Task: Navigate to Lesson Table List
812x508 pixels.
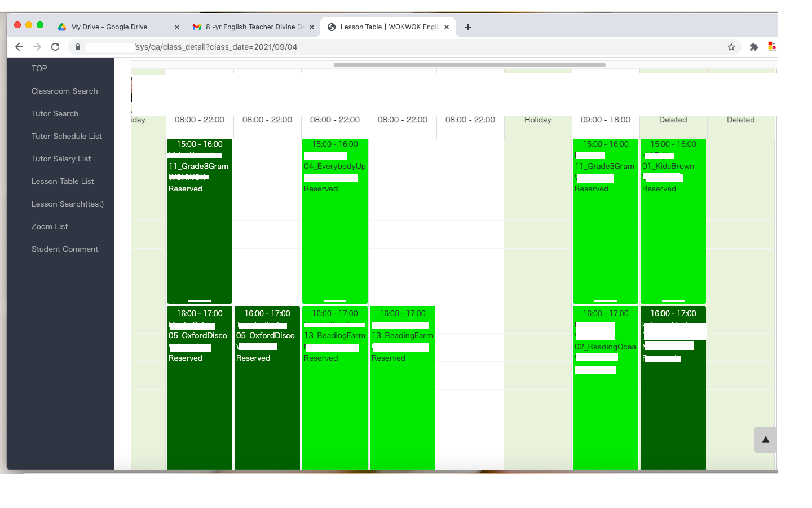Action: tap(63, 181)
